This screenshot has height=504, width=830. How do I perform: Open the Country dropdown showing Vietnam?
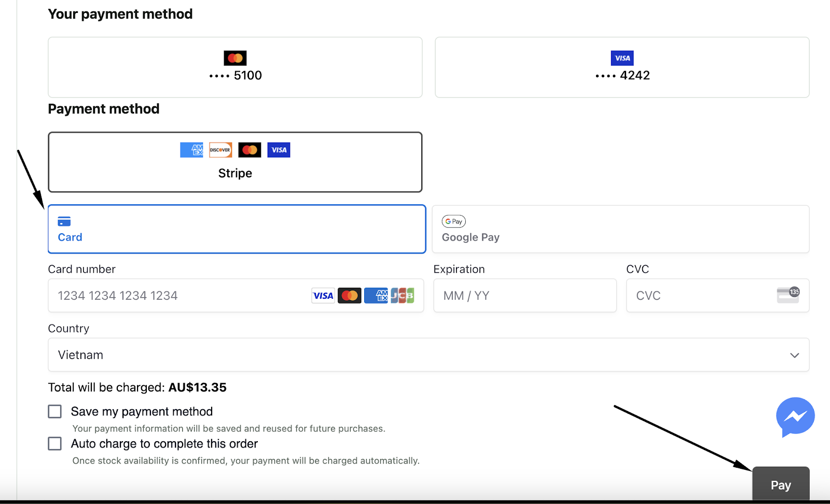point(428,355)
